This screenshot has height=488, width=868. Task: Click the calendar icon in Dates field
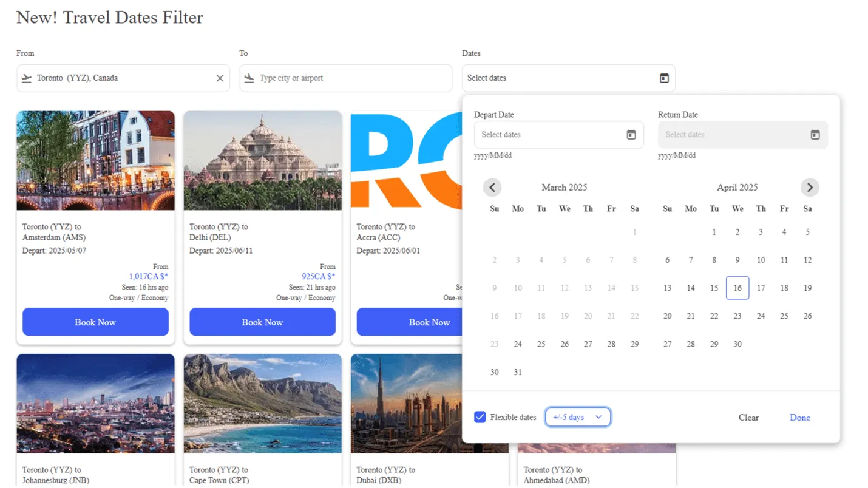click(x=664, y=78)
